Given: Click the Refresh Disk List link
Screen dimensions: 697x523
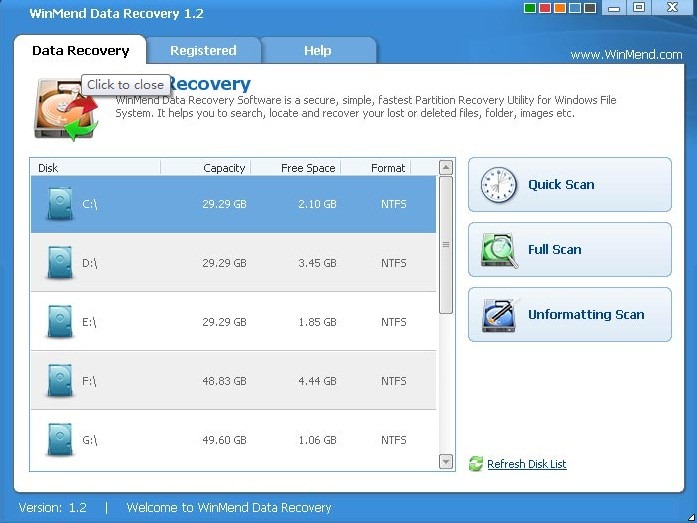Looking at the screenshot, I should [x=527, y=464].
